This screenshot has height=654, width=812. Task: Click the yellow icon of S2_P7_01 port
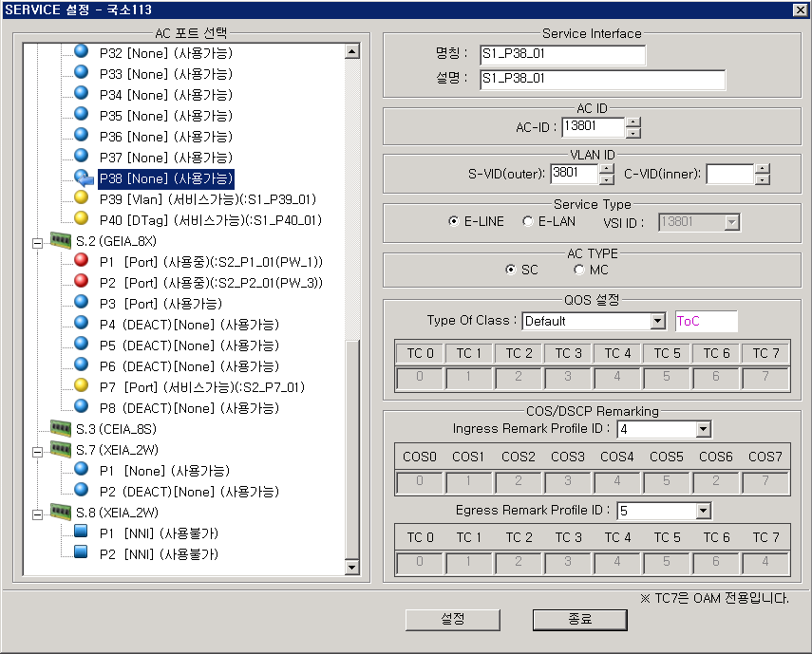[82, 385]
